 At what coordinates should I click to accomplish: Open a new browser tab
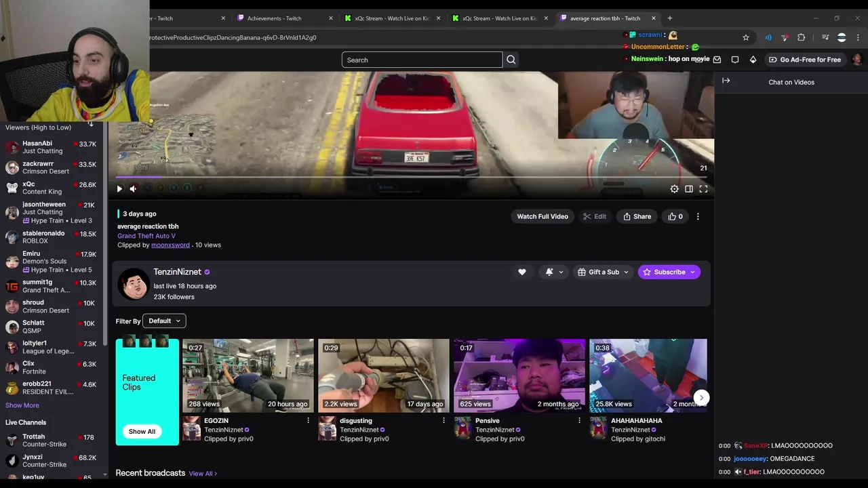pos(670,18)
